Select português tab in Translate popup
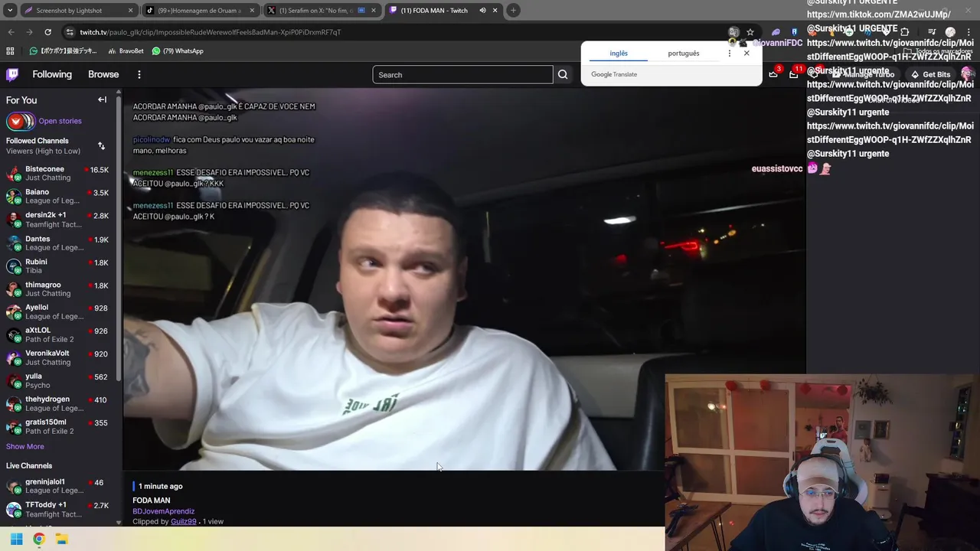 [684, 53]
